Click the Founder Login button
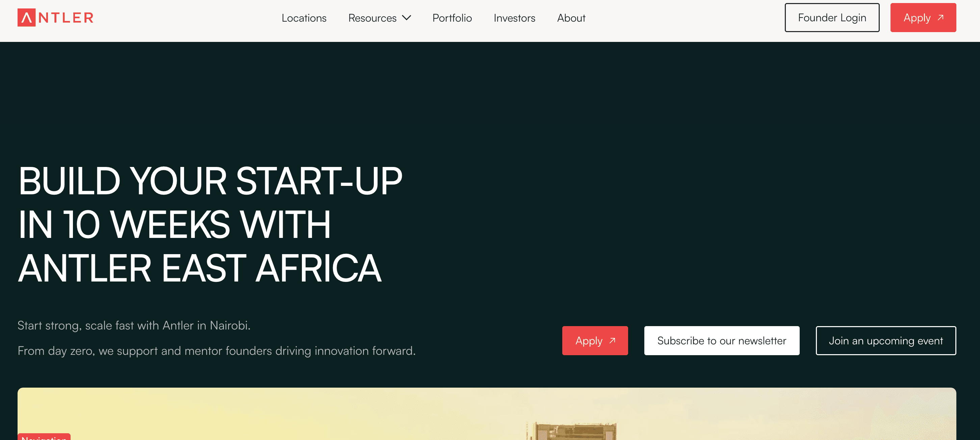This screenshot has width=980, height=440. click(832, 17)
